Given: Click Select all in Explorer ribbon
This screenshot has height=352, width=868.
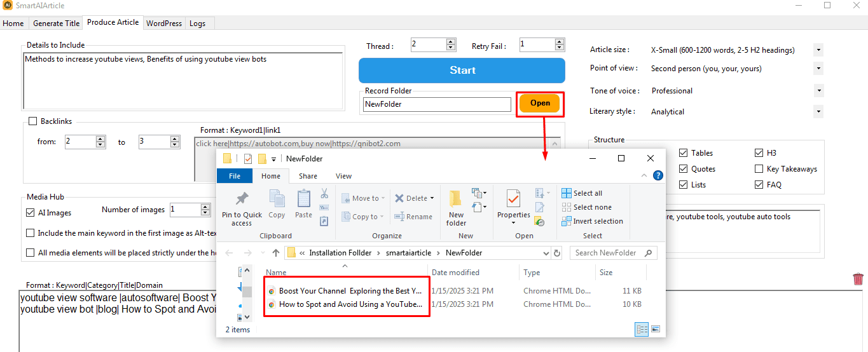Looking at the screenshot, I should 582,193.
